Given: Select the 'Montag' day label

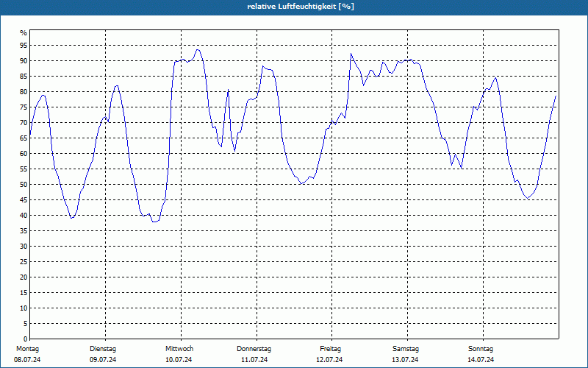Looking at the screenshot, I should click(27, 349).
